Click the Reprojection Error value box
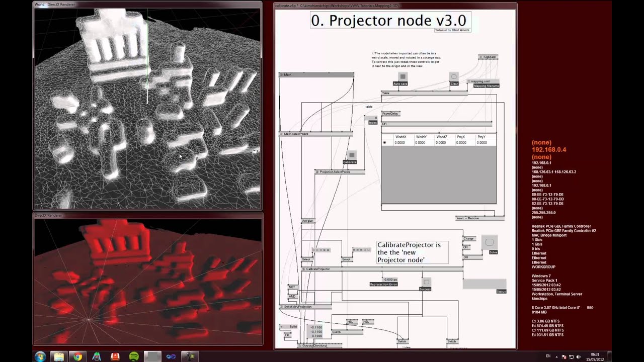This screenshot has width=644, height=362. [390, 280]
